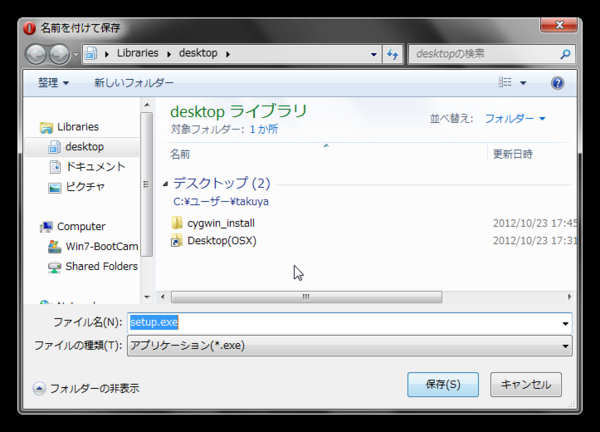The image size is (600, 432).
Task: Toggle フォルダーの非表示 to hide folders
Action: [86, 388]
